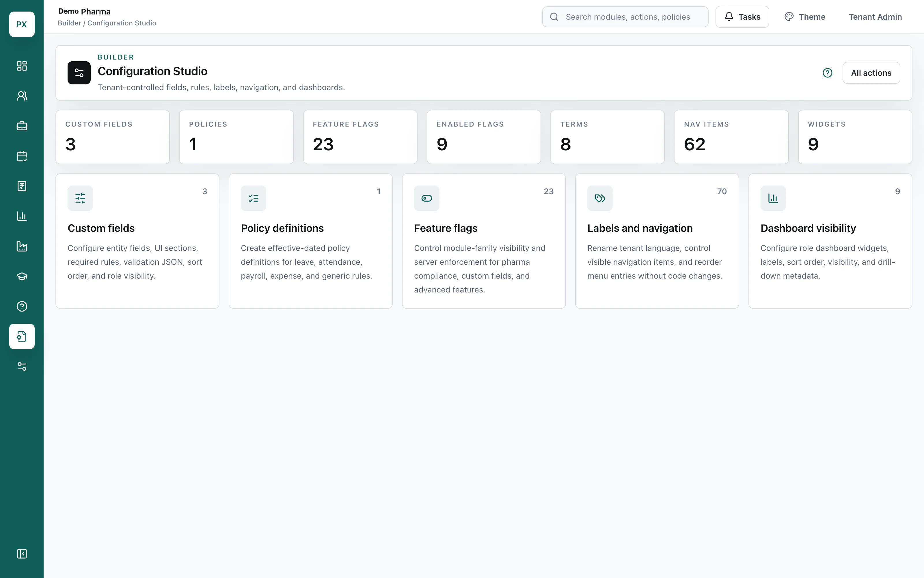Click the Custom Fields stat tile
Image resolution: width=924 pixels, height=578 pixels.
pyautogui.click(x=113, y=137)
